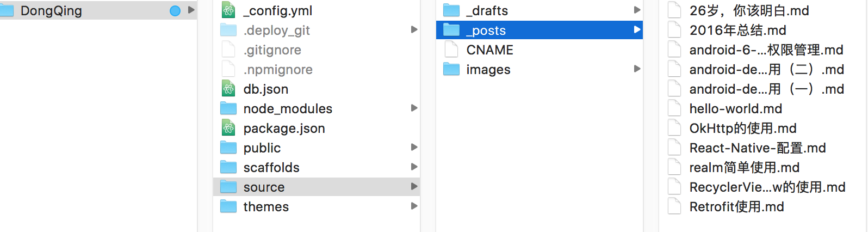Select the Retrofit使用.md file
The image size is (868, 232).
pyautogui.click(x=736, y=206)
